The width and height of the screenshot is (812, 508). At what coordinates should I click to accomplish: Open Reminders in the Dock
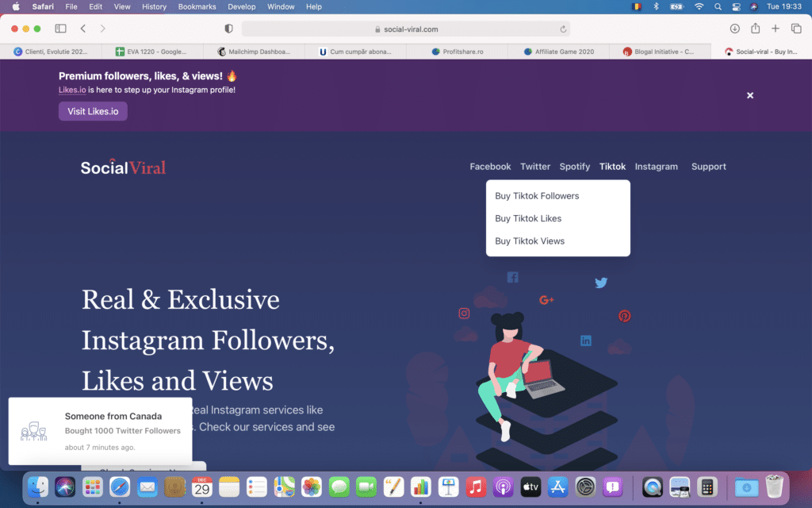(x=256, y=487)
